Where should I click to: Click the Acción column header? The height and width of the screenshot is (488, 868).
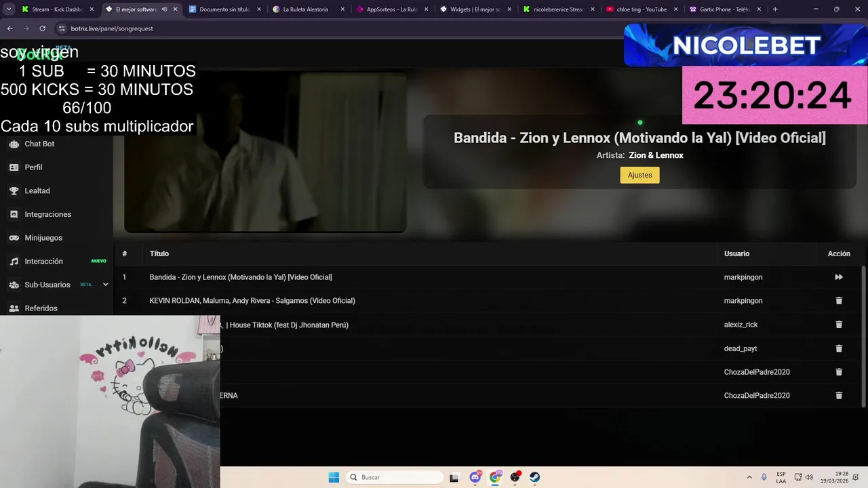[x=839, y=253]
